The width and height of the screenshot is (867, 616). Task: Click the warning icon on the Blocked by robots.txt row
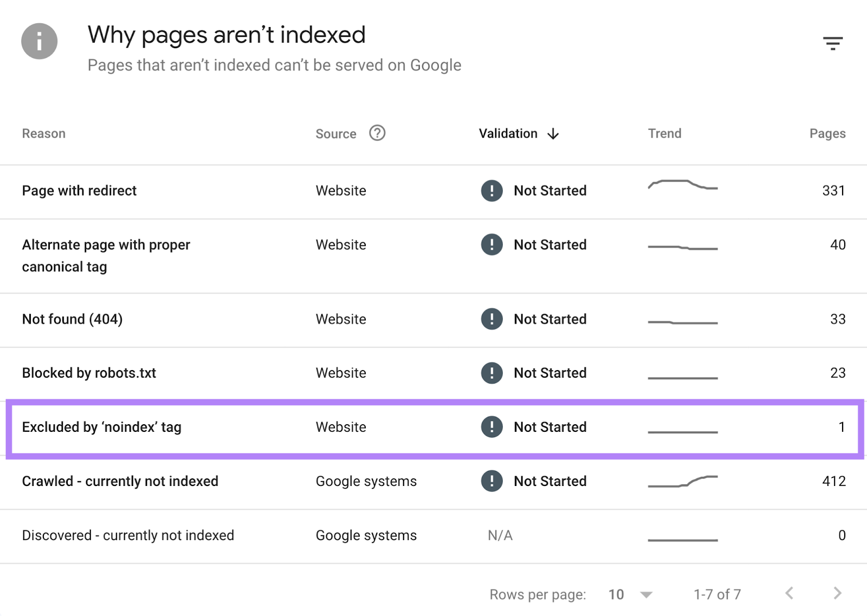[x=491, y=373]
